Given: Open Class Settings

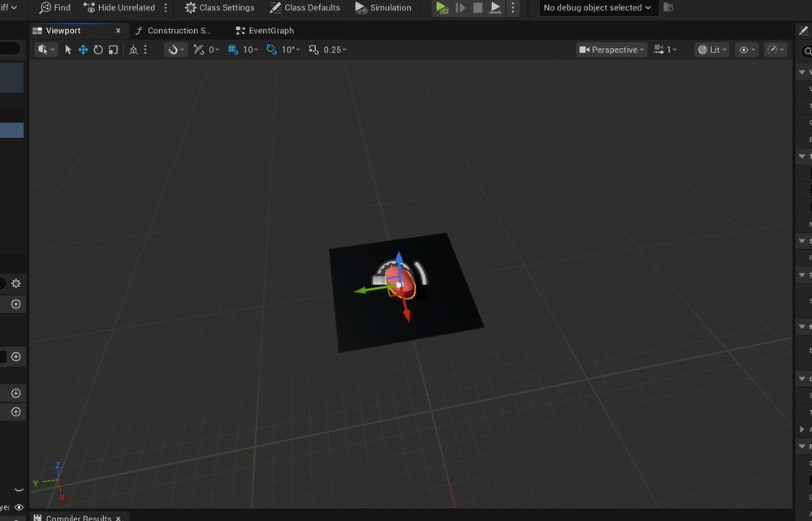Looking at the screenshot, I should (218, 7).
